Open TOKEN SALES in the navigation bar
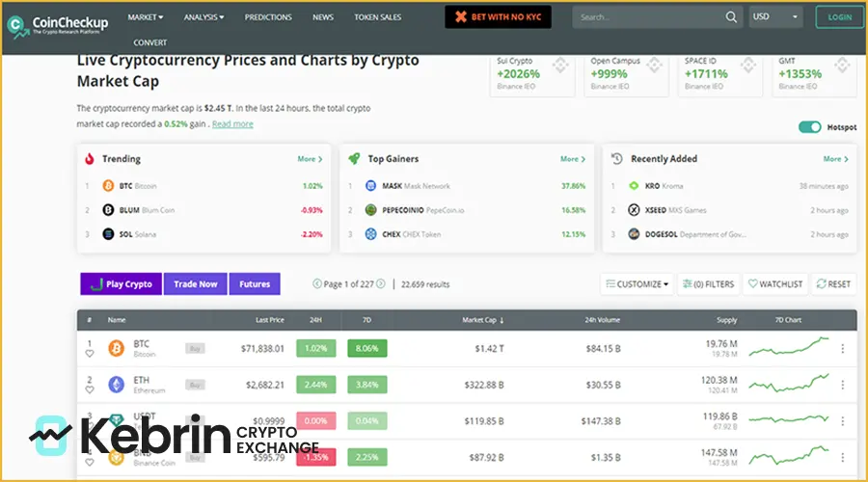The height and width of the screenshot is (482, 868). pyautogui.click(x=377, y=17)
